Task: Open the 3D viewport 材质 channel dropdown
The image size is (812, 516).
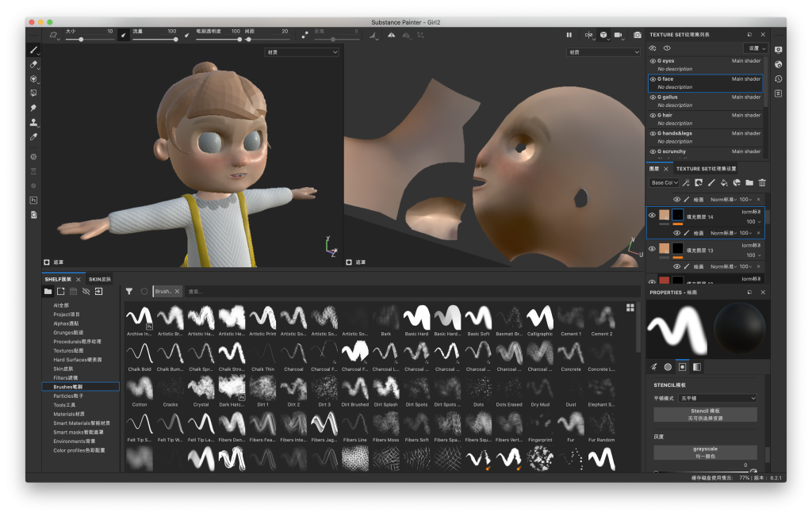Action: pyautogui.click(x=302, y=52)
